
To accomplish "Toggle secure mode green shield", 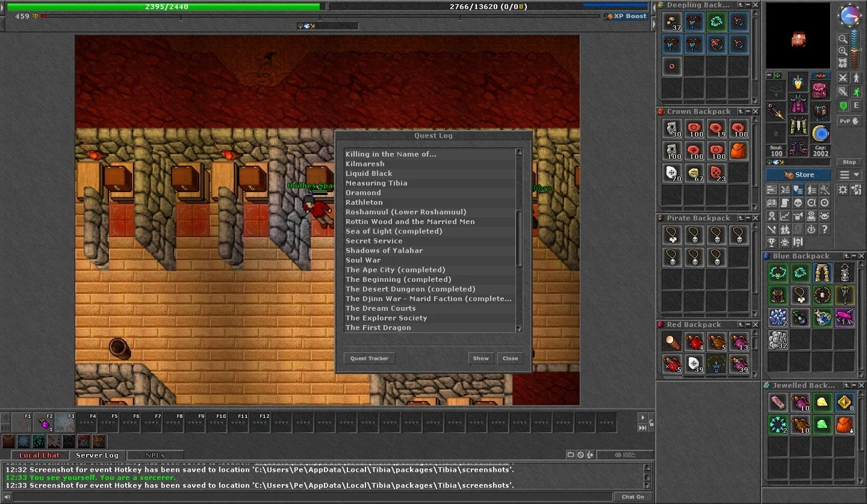I will point(843,106).
